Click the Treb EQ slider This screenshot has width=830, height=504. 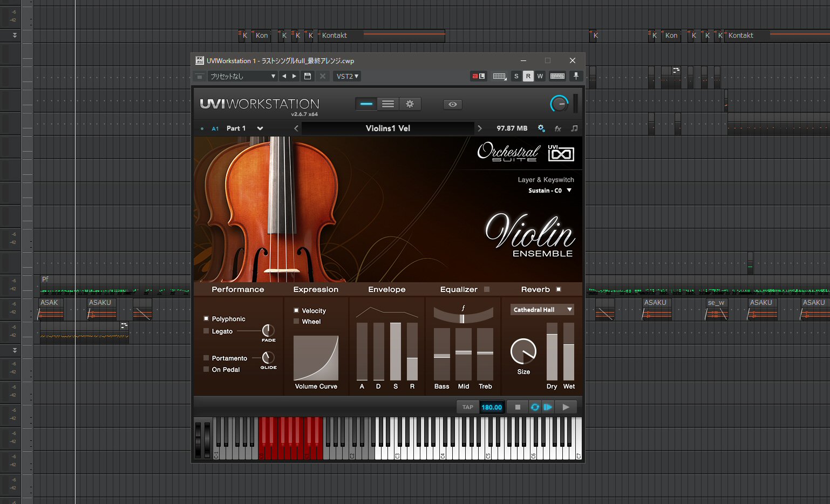click(485, 354)
